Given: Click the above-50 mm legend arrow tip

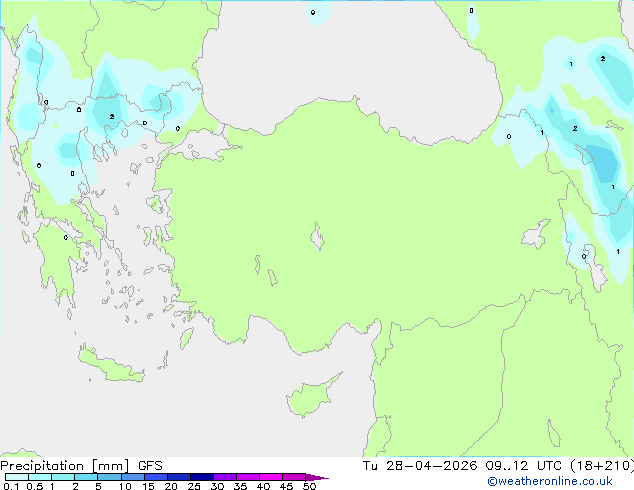Looking at the screenshot, I should coord(317,477).
